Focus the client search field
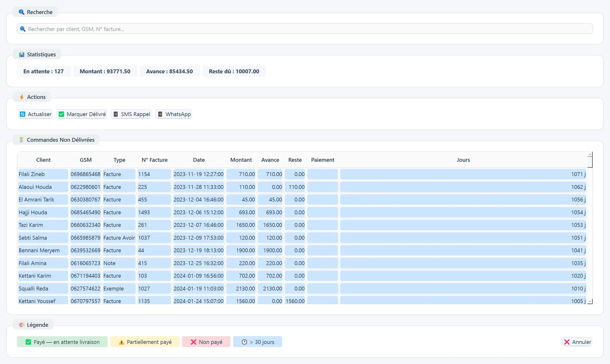This screenshot has height=364, width=610. point(305,29)
